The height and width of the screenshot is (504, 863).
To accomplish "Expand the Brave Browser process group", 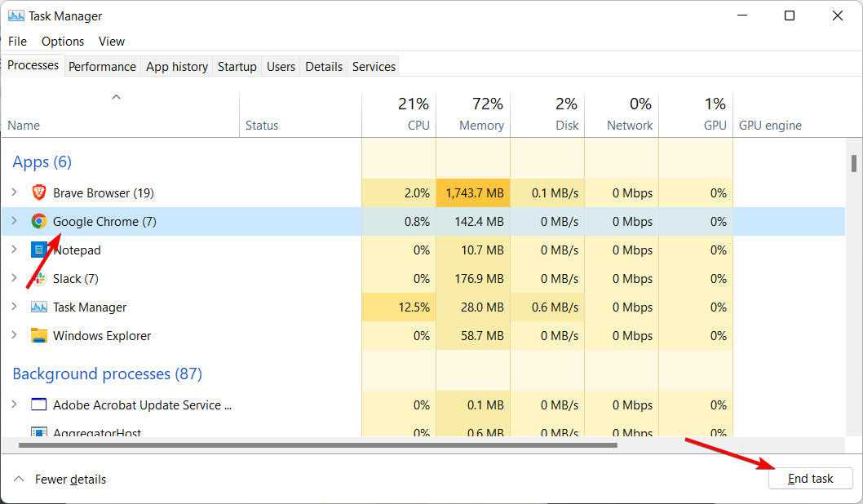I will point(15,192).
